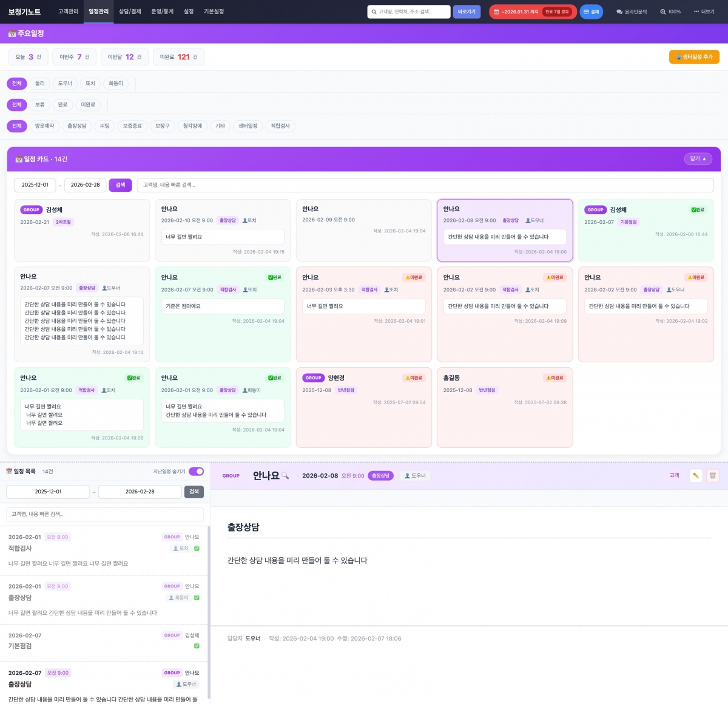
Task: Click the pencil edit icon in detail header
Action: 695,476
